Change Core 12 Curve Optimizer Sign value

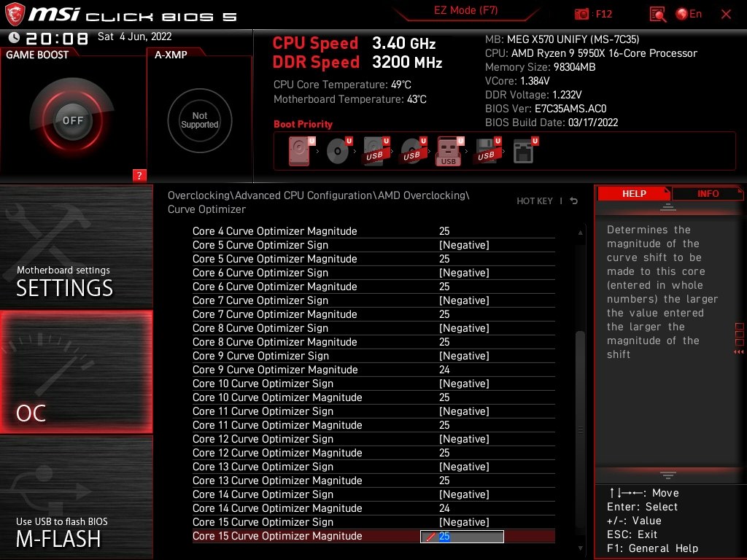click(x=464, y=439)
